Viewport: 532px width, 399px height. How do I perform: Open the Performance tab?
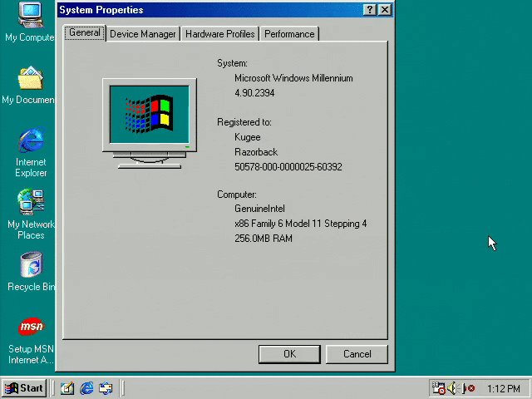click(x=289, y=34)
